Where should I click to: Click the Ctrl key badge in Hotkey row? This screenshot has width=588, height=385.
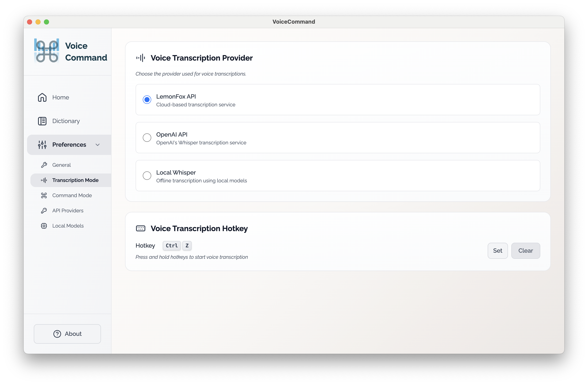(x=171, y=245)
